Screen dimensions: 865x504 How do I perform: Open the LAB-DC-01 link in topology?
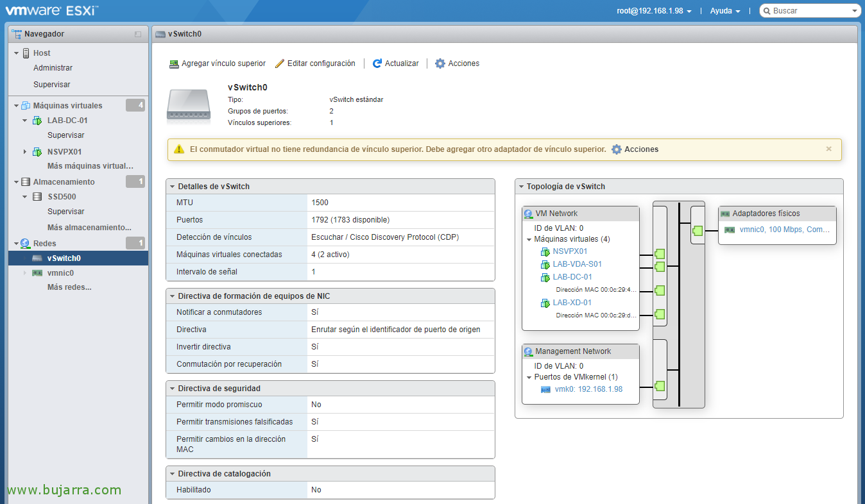pos(572,277)
